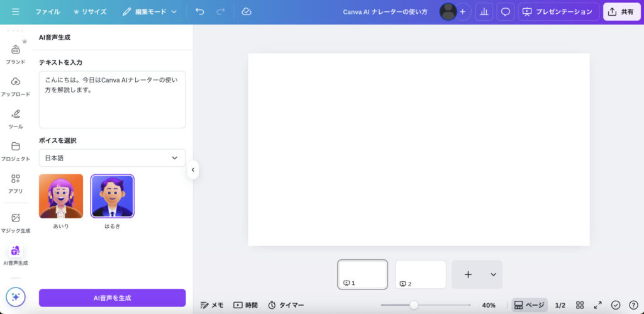
Task: Click the Canva assistant sparkle button
Action: click(16, 296)
